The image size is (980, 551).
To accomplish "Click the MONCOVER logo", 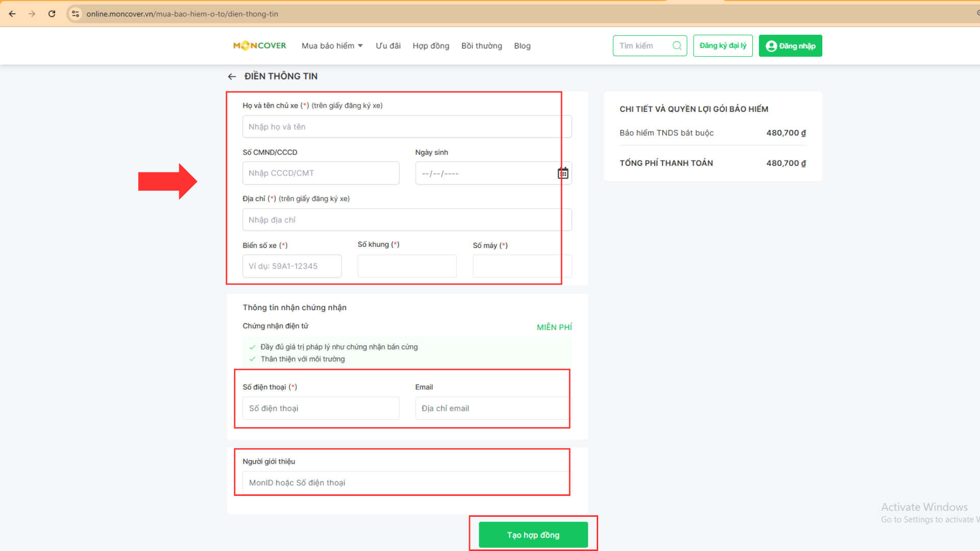I will tap(259, 45).
